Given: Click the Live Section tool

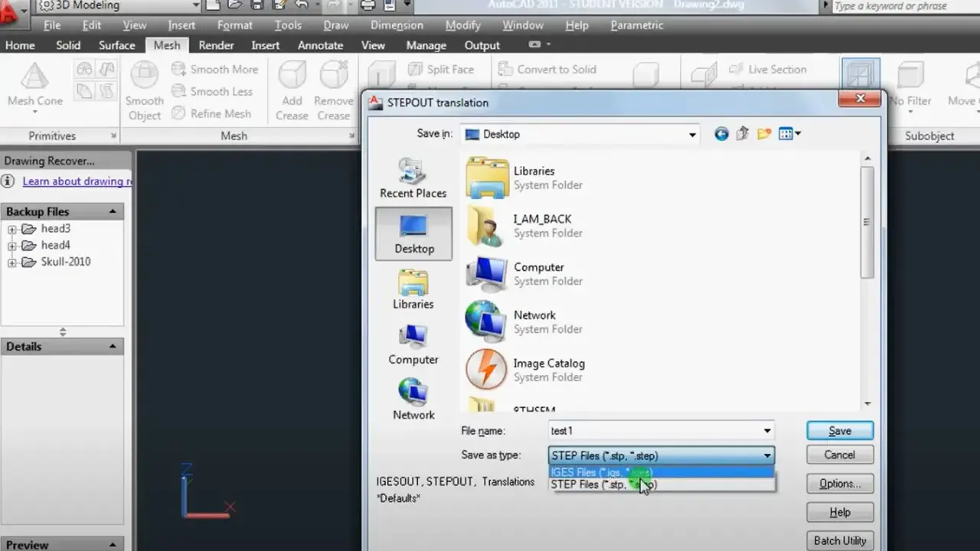Looking at the screenshot, I should point(767,69).
